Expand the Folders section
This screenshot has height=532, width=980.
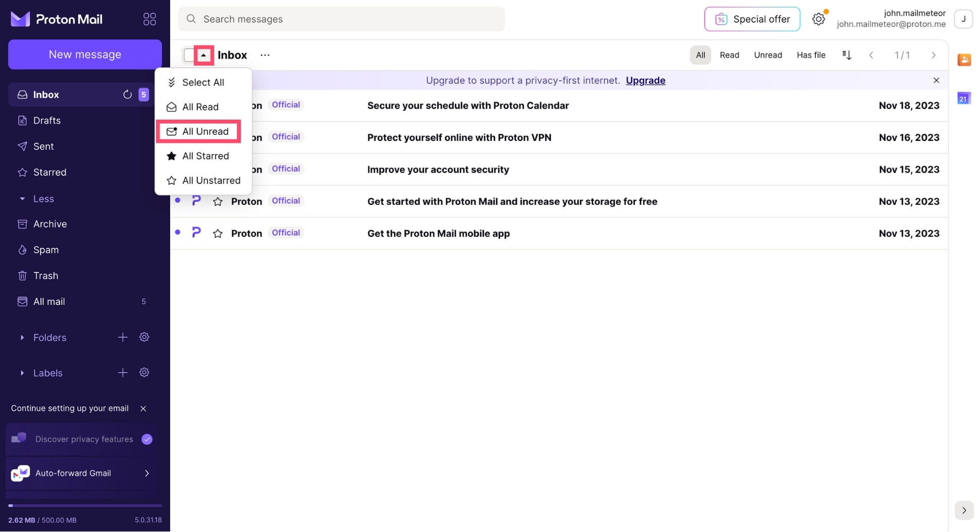22,337
